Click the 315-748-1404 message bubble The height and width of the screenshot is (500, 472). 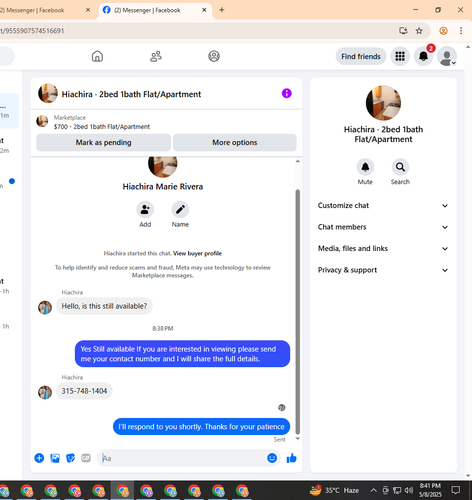click(84, 391)
